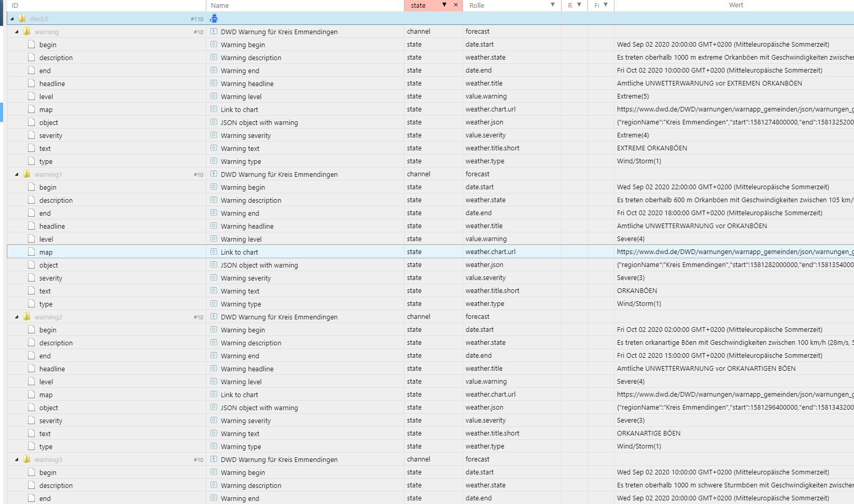Open the R column filter dropdown
The image size is (854, 504).
coord(579,5)
